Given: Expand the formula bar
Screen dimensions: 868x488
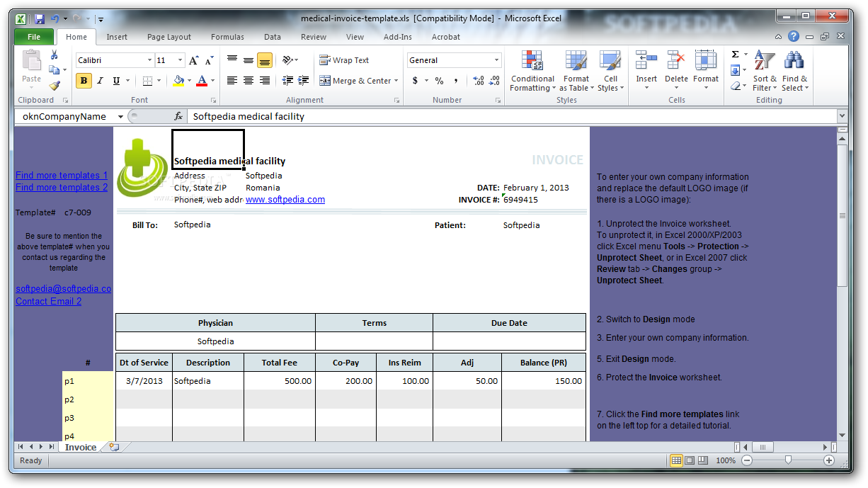Looking at the screenshot, I should (x=842, y=116).
